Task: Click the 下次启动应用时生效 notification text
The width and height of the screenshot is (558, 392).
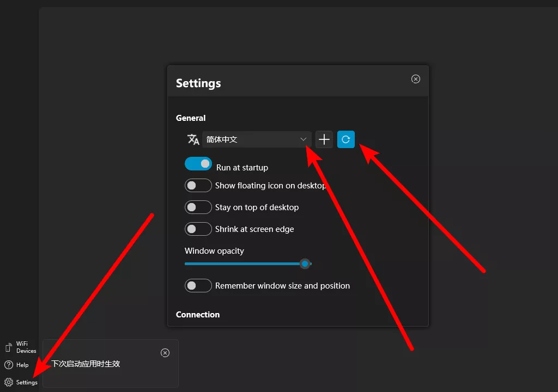Action: [86, 364]
